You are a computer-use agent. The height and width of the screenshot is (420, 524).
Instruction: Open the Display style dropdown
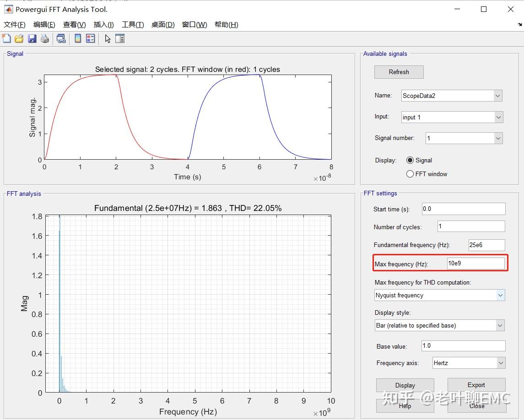coord(439,325)
